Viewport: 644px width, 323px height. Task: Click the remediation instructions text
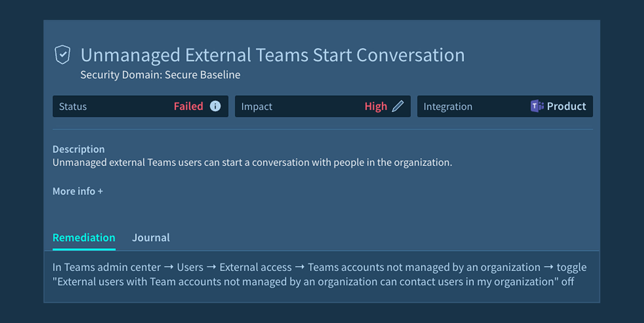(319, 274)
